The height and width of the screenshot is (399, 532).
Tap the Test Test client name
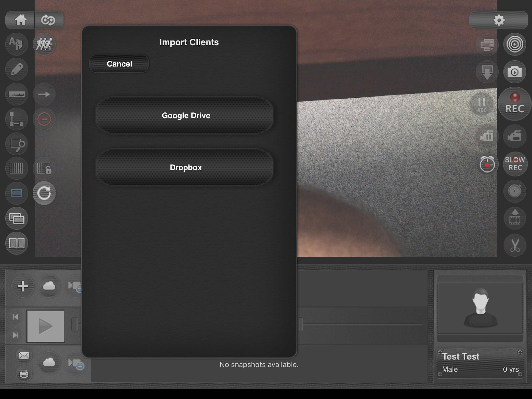coord(461,356)
